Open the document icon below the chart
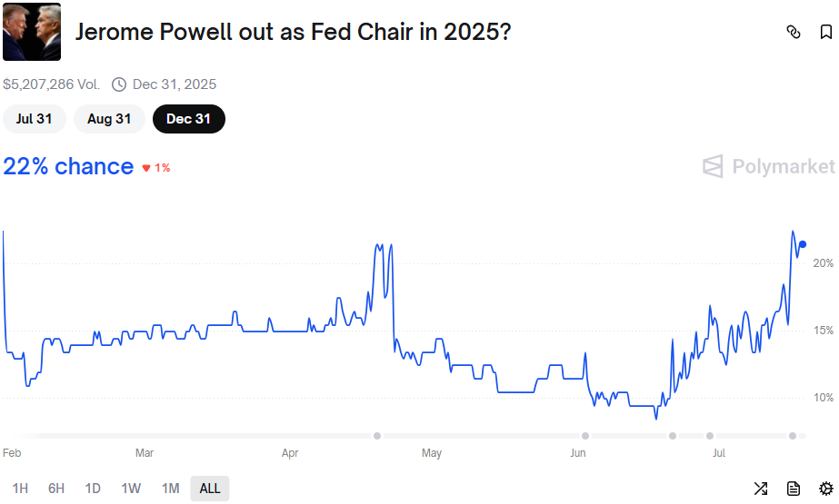 point(794,489)
